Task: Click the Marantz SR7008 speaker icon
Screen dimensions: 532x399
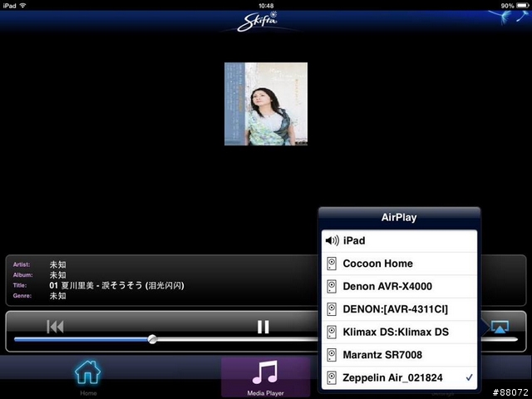Action: click(x=332, y=355)
